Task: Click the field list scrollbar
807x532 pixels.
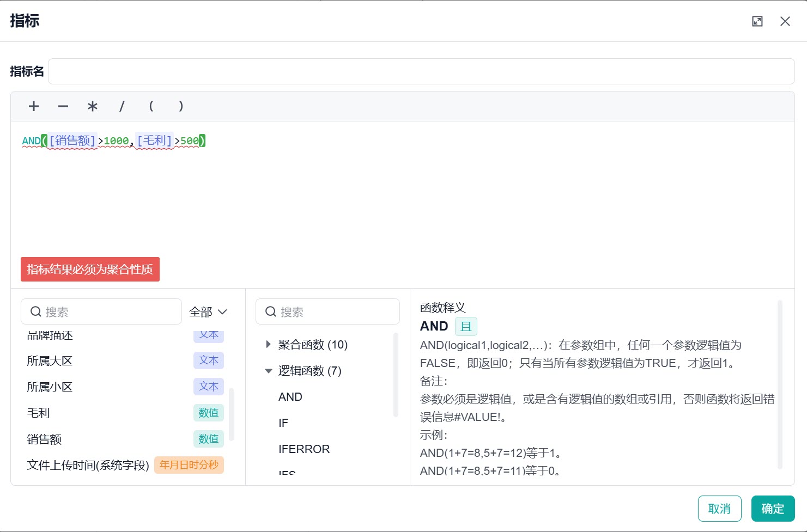Action: pos(231,414)
